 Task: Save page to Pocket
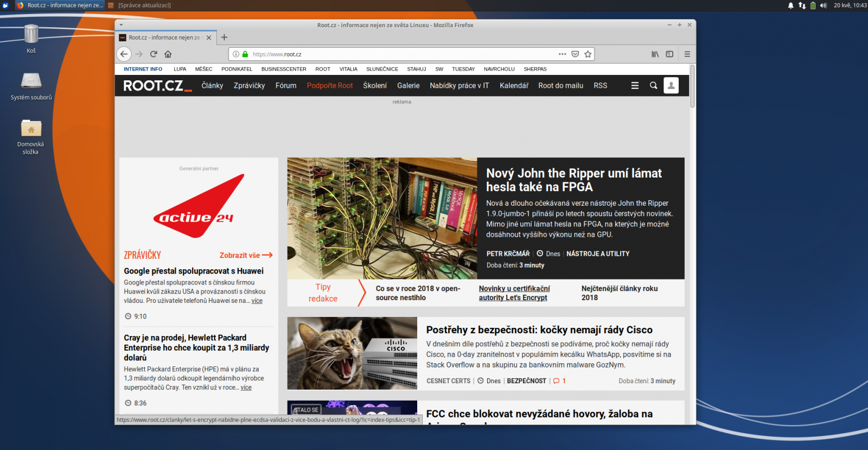point(575,54)
